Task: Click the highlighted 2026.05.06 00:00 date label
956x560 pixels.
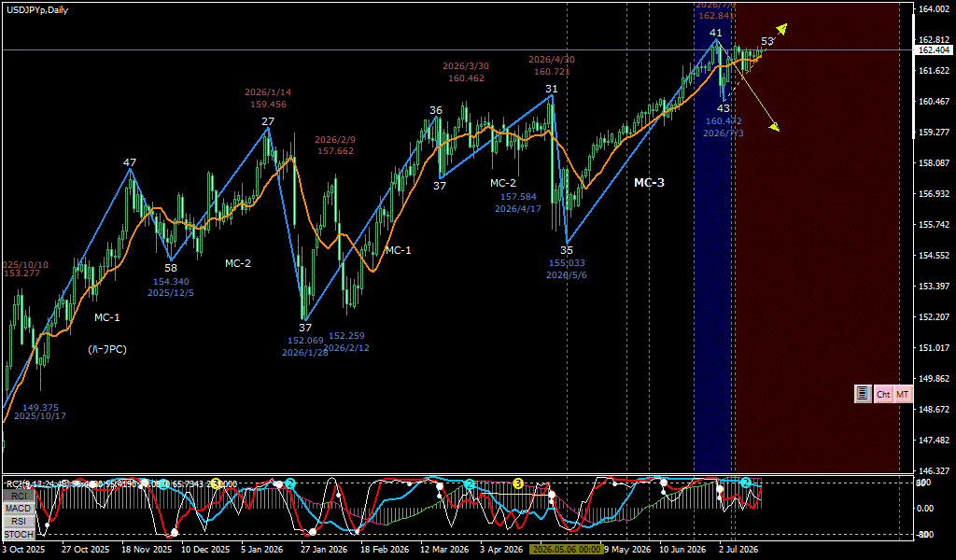Action: (x=567, y=549)
